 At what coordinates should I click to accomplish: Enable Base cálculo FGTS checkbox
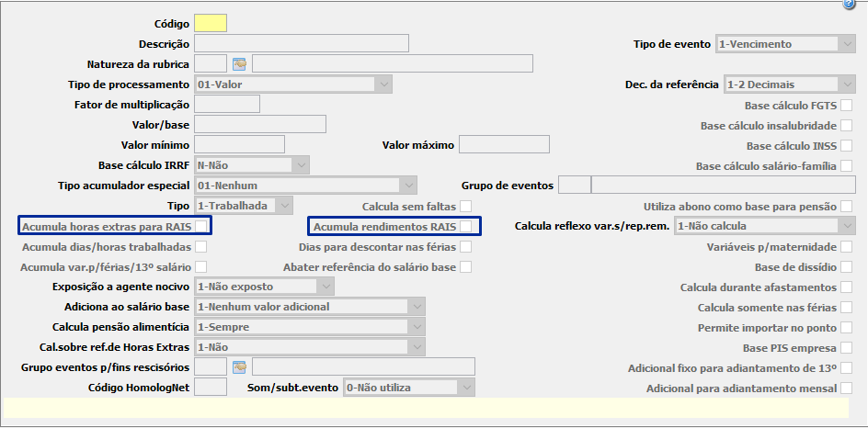(847, 106)
